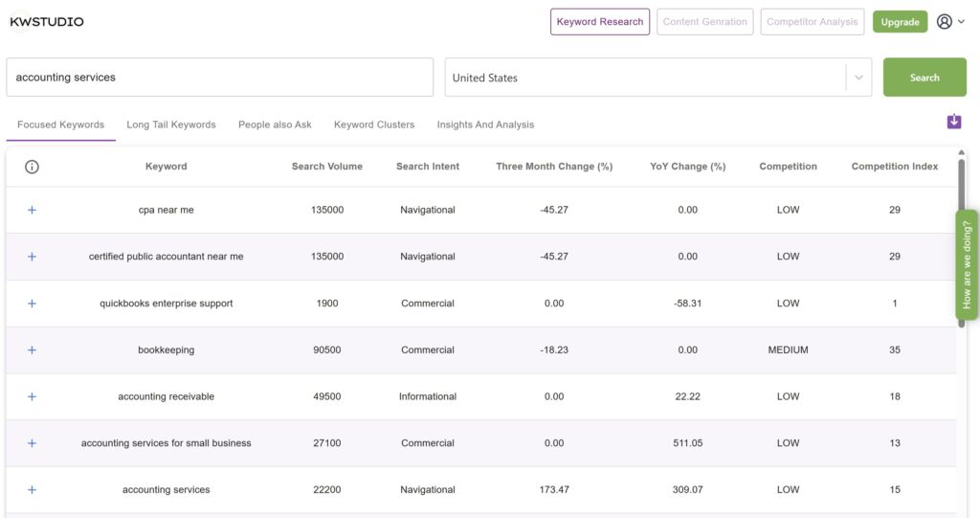
Task: Open the Competitor Analysis section
Action: pyautogui.click(x=812, y=22)
